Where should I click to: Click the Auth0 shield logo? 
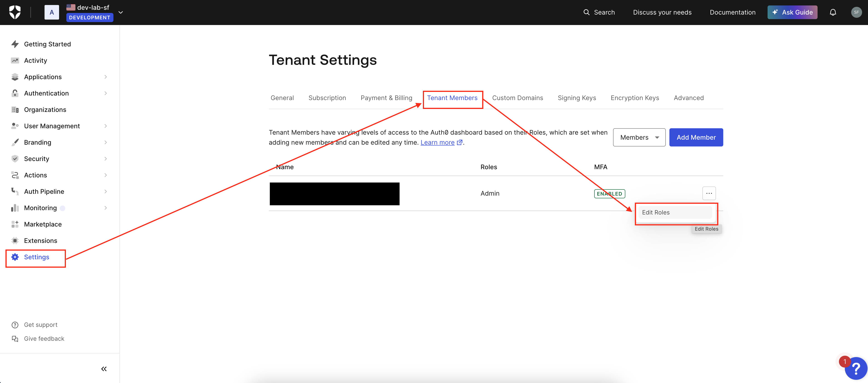(15, 12)
